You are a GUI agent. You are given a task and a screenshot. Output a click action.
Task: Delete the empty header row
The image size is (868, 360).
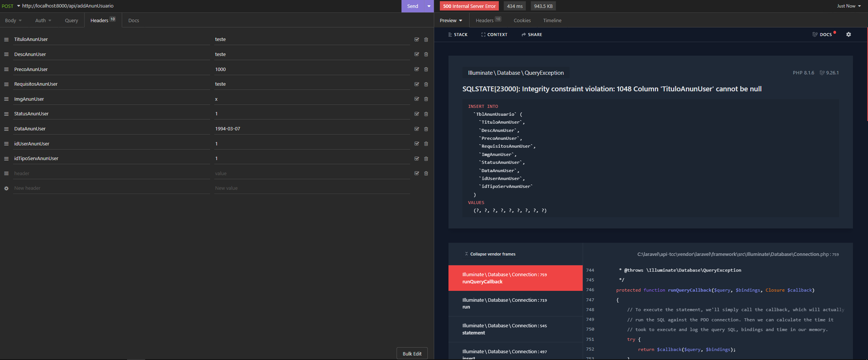[x=426, y=173]
